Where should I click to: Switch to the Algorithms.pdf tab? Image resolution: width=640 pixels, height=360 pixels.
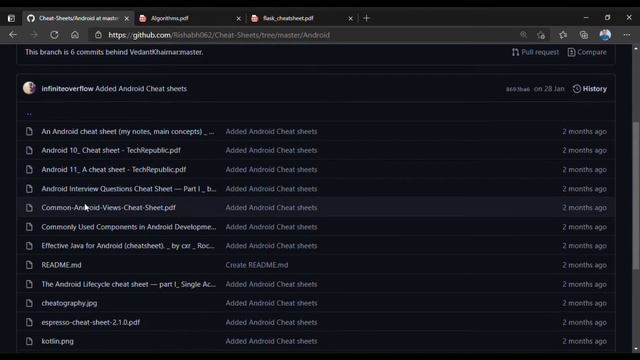point(190,18)
